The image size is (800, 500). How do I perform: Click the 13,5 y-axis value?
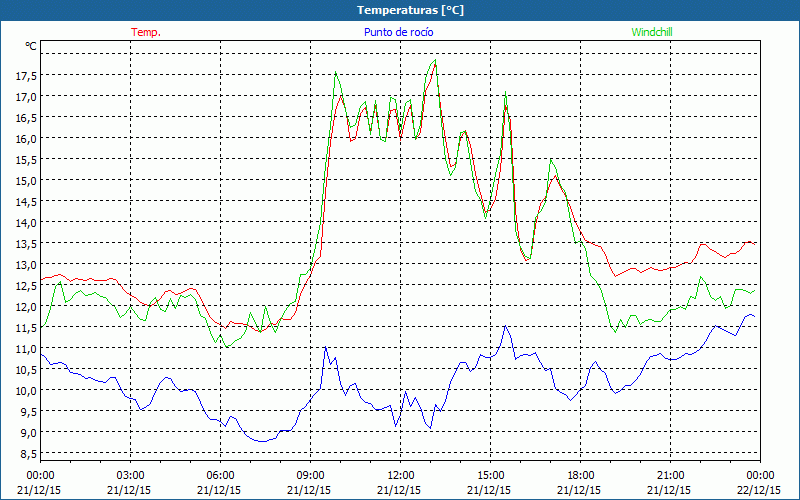(26, 243)
